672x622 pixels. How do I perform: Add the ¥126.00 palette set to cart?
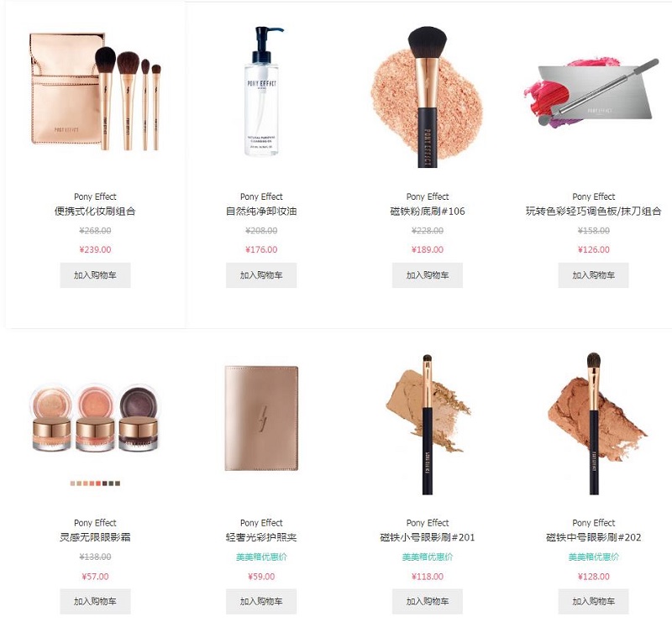tap(593, 275)
